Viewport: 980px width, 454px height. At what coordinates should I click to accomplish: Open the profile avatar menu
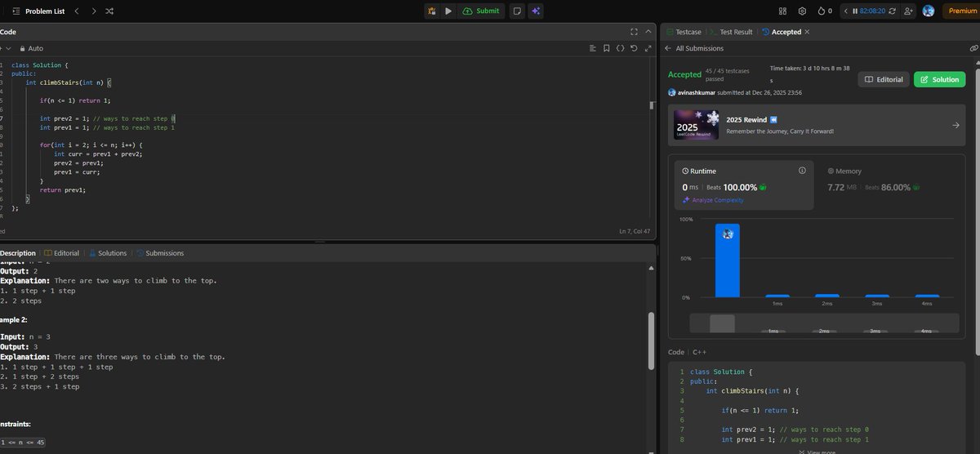click(928, 11)
